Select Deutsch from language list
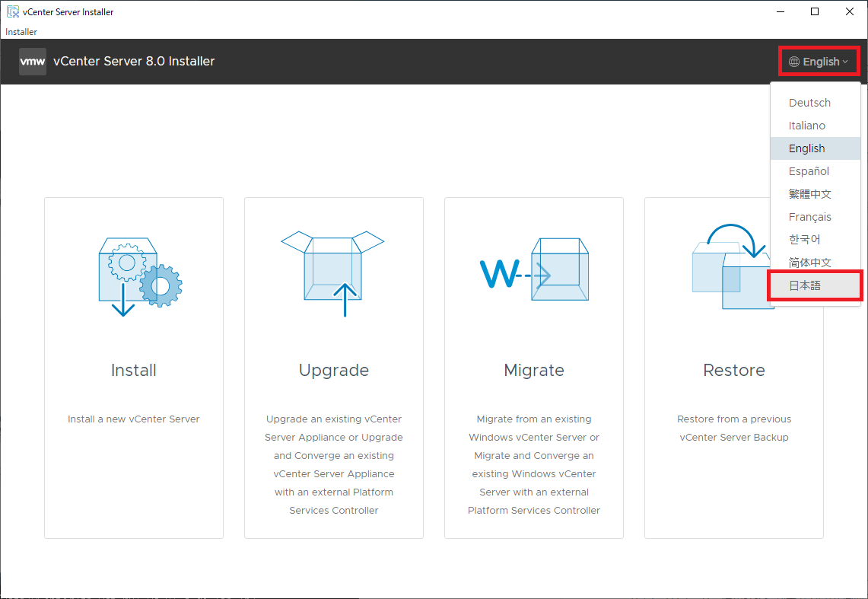The width and height of the screenshot is (868, 599). tap(816, 103)
